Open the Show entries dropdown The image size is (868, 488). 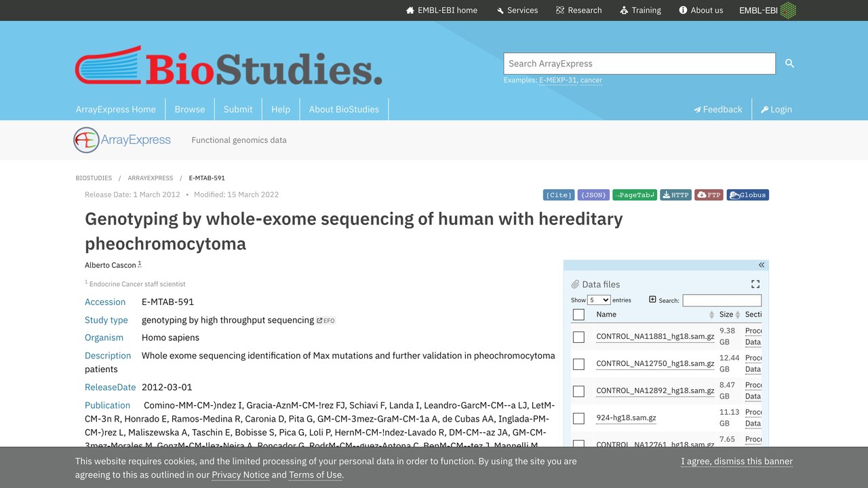pos(599,300)
